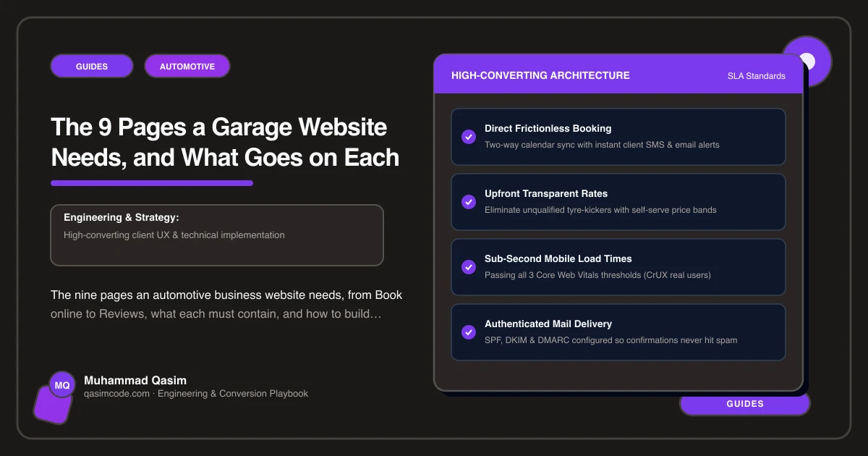Image resolution: width=868 pixels, height=456 pixels.
Task: Open the qasimcode.com byline text
Action: (x=196, y=394)
